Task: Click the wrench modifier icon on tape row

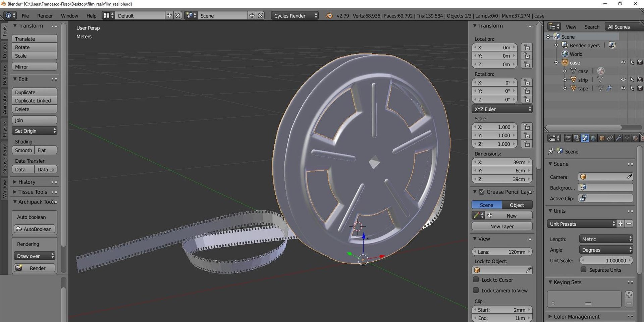Action: pos(609,88)
